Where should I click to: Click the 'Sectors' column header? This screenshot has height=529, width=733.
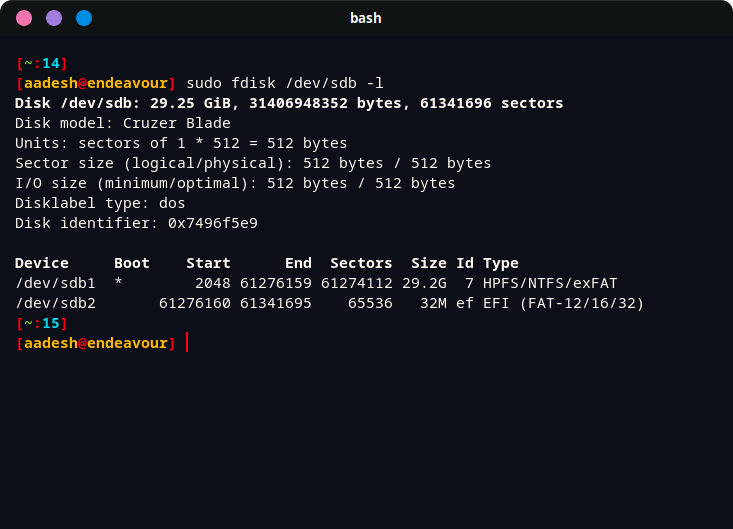pyautogui.click(x=361, y=263)
